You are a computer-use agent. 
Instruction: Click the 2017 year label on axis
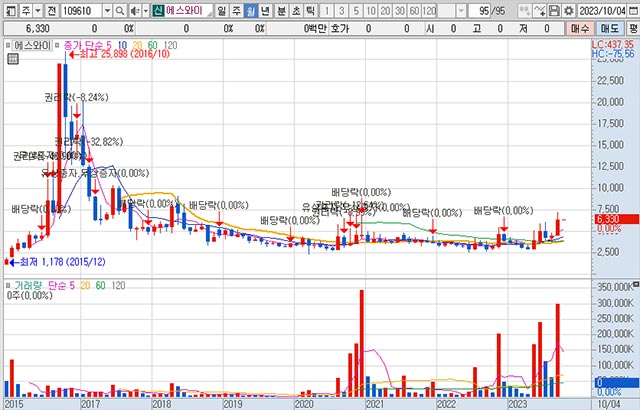tap(91, 404)
